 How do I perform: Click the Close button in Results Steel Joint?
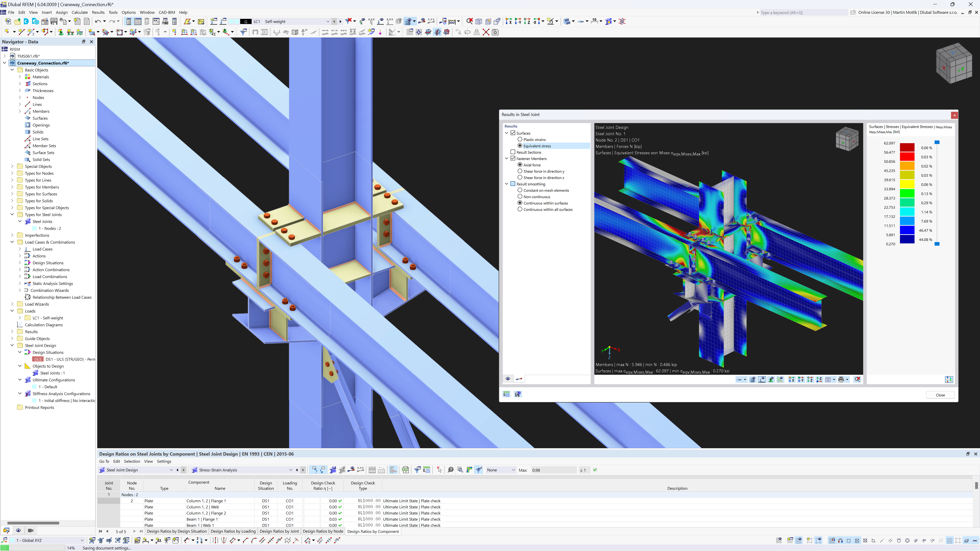point(940,395)
